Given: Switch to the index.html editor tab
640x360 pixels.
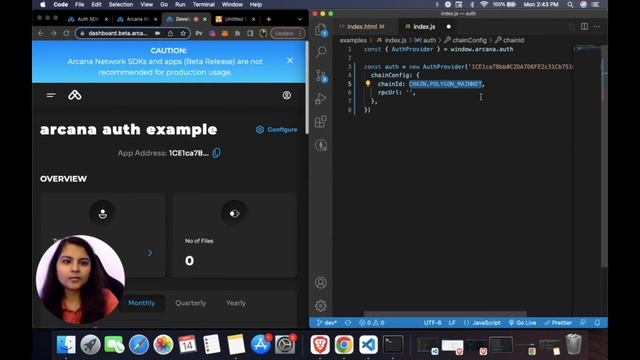Looking at the screenshot, I should pyautogui.click(x=362, y=27).
